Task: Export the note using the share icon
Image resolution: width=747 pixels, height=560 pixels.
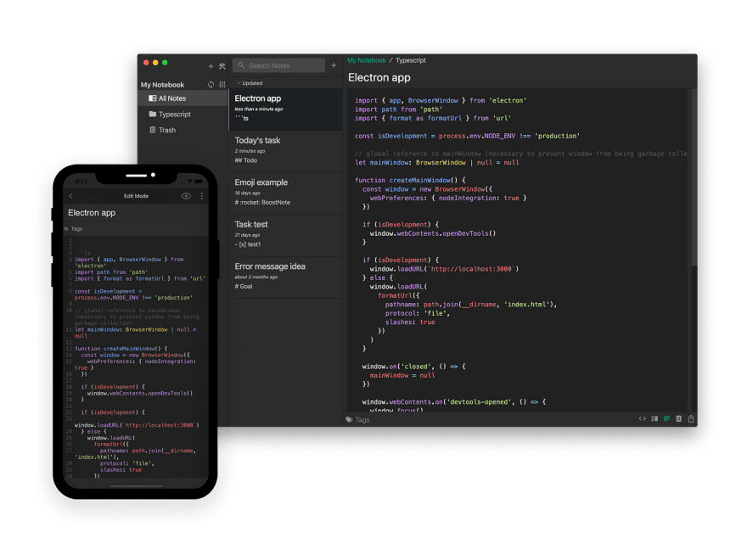Action: coord(691,418)
